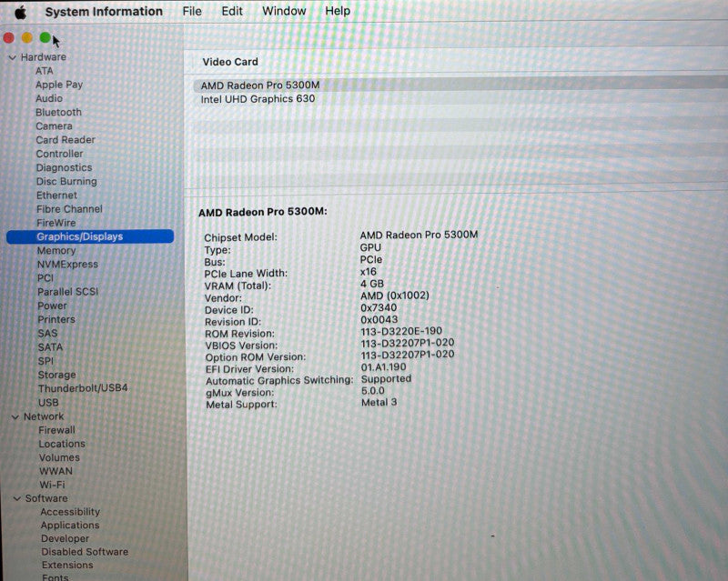Select Thunderbolt/USB4 in the sidebar
This screenshot has width=728, height=581.
[83, 388]
